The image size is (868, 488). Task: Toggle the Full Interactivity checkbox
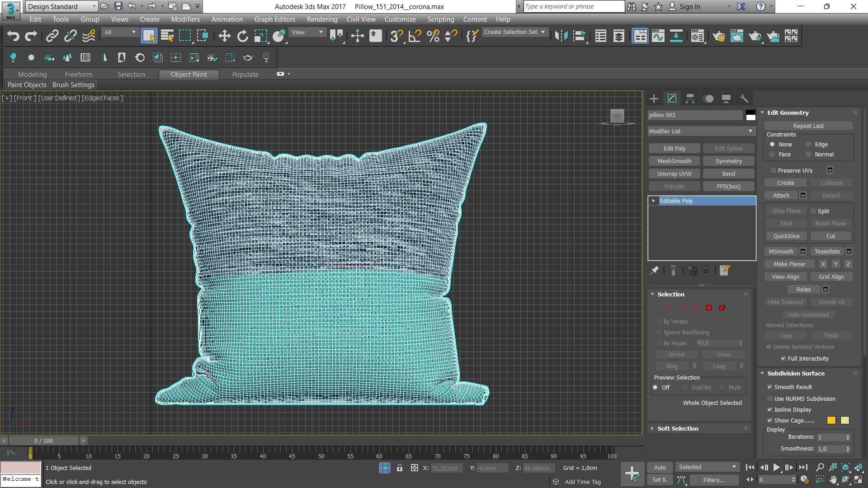click(x=783, y=359)
